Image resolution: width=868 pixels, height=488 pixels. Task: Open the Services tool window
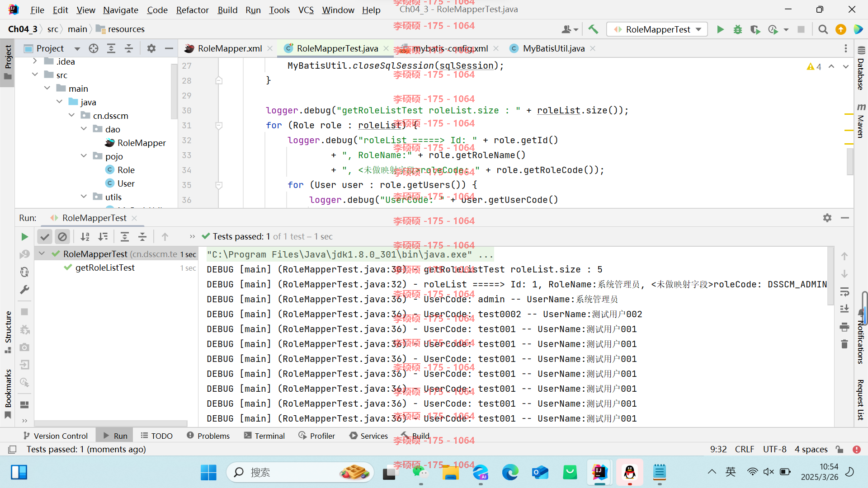(369, 436)
